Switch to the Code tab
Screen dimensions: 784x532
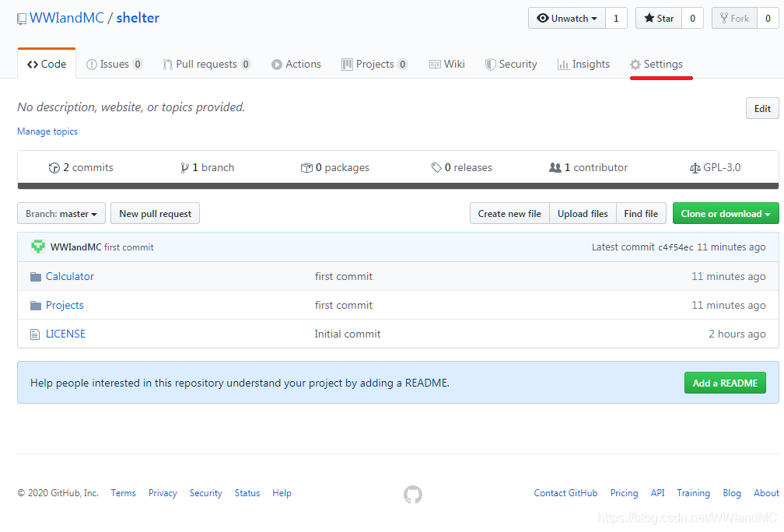point(47,64)
